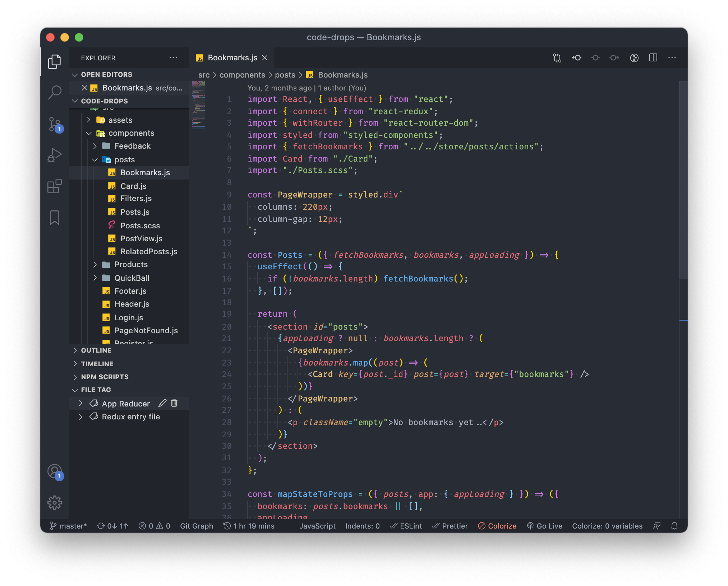Toggle ESLint in the status bar
This screenshot has width=728, height=586.
(x=406, y=526)
